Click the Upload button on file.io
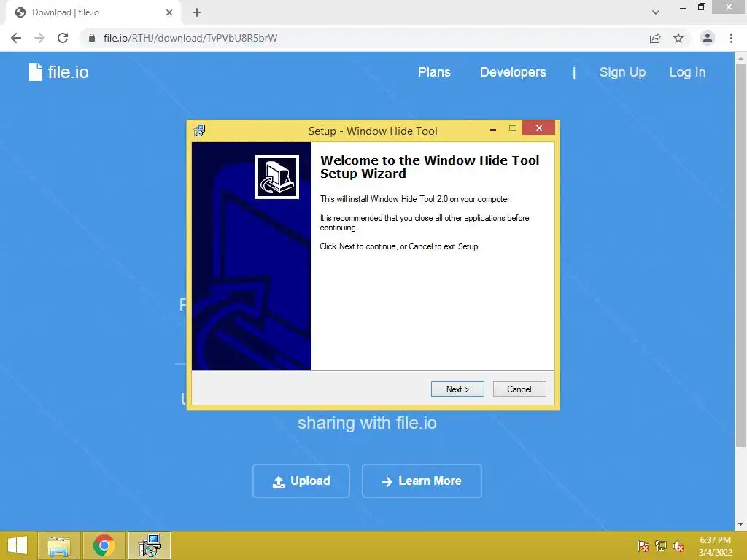 tap(301, 481)
